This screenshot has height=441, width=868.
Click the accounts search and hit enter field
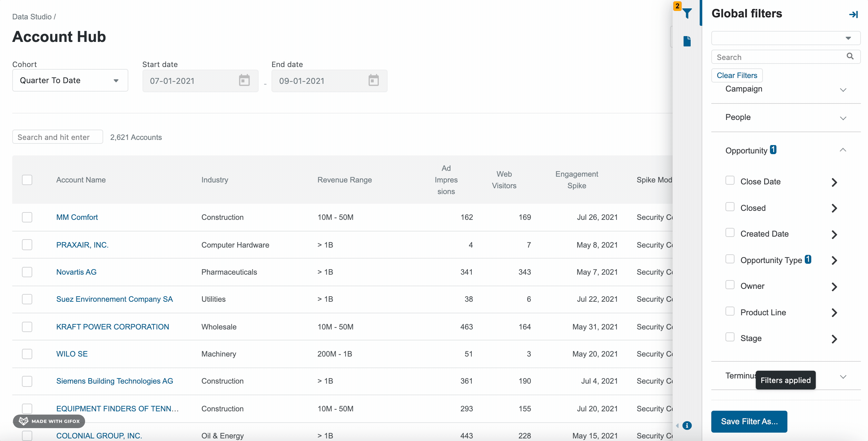pos(57,137)
